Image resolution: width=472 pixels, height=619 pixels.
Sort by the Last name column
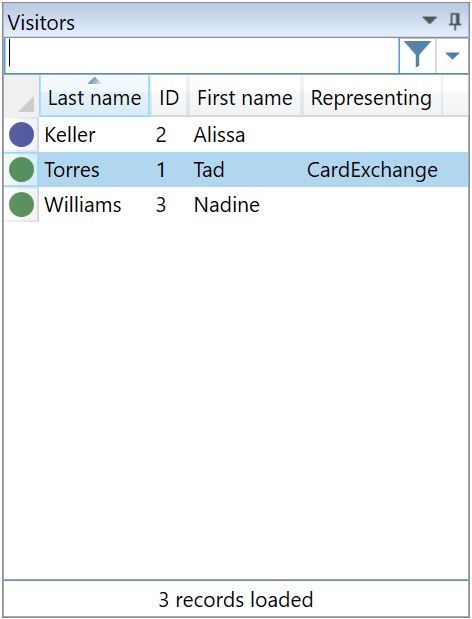[x=94, y=96]
